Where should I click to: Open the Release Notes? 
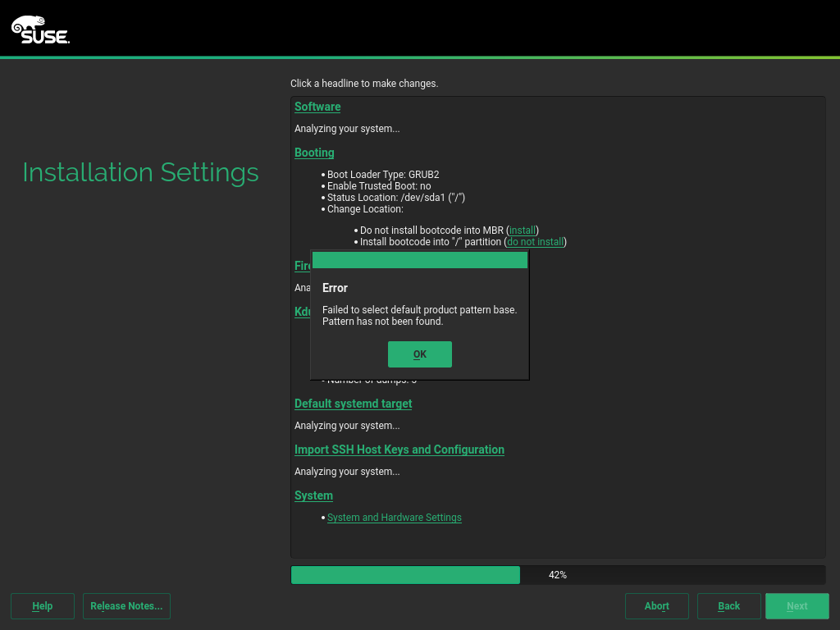pyautogui.click(x=126, y=606)
